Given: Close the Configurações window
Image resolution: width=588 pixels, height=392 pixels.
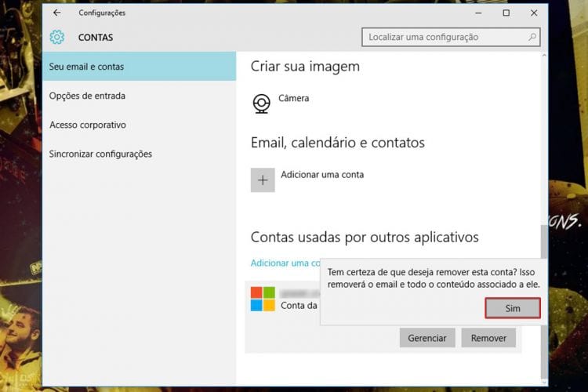Looking at the screenshot, I should 534,13.
